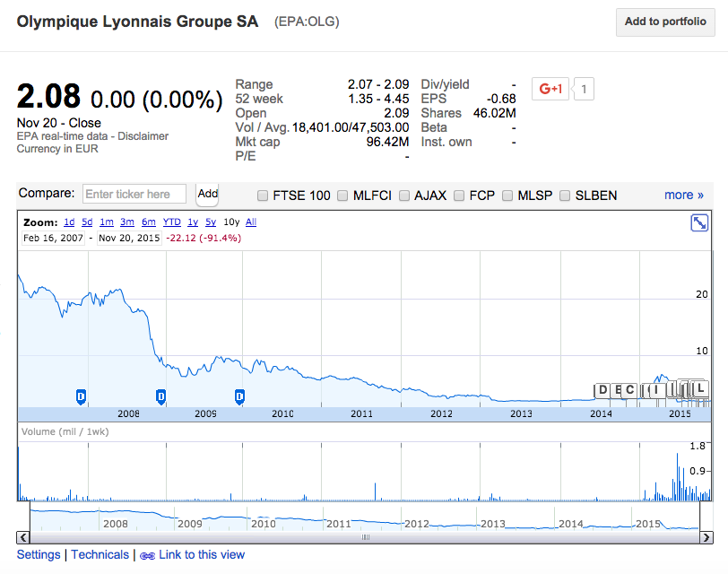Click the Add compare button

[207, 194]
